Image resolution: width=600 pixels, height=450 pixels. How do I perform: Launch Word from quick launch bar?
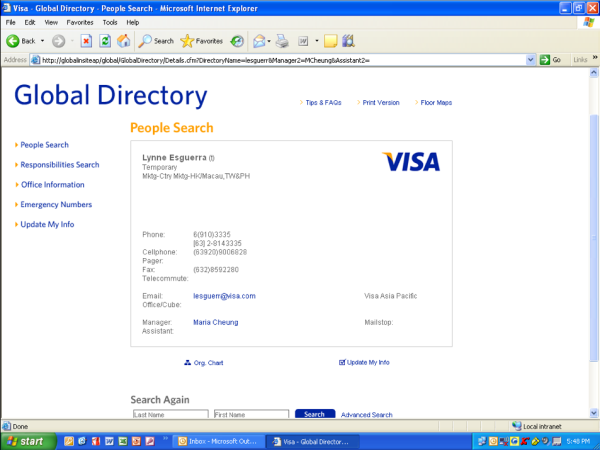pos(109,441)
